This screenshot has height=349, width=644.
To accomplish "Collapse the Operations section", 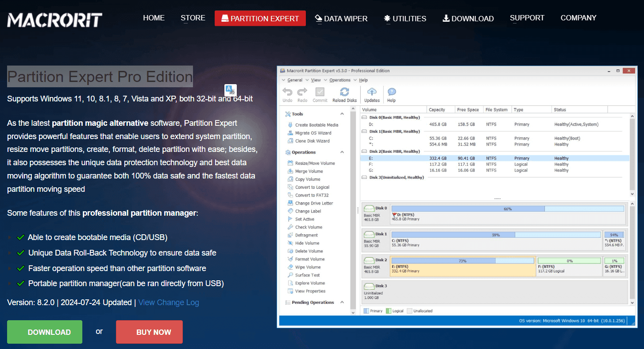I will [x=342, y=152].
